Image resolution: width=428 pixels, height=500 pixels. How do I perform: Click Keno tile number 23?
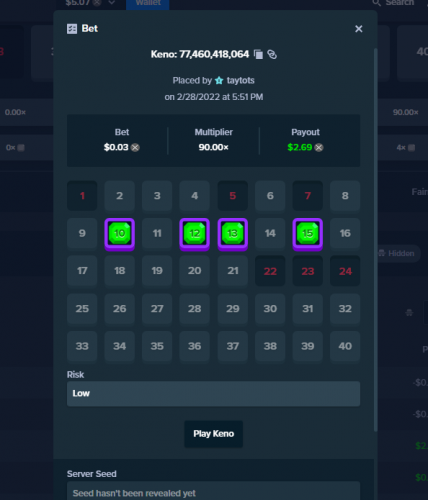pos(308,271)
